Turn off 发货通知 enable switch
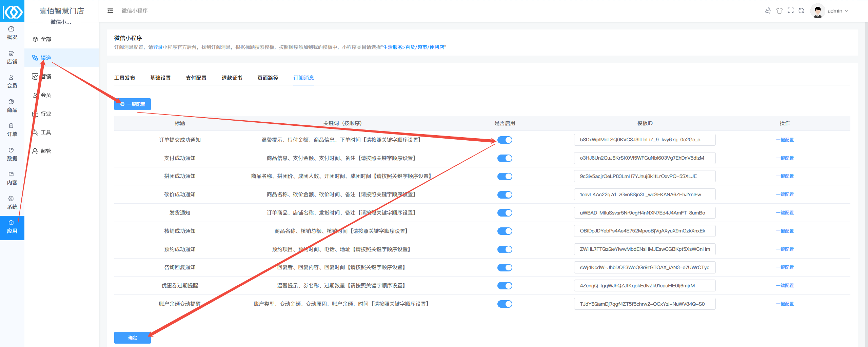This screenshot has width=868, height=347. 505,213
